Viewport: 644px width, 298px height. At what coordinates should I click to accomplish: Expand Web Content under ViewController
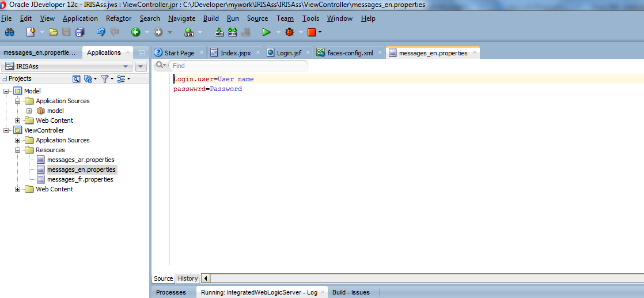[x=18, y=189]
